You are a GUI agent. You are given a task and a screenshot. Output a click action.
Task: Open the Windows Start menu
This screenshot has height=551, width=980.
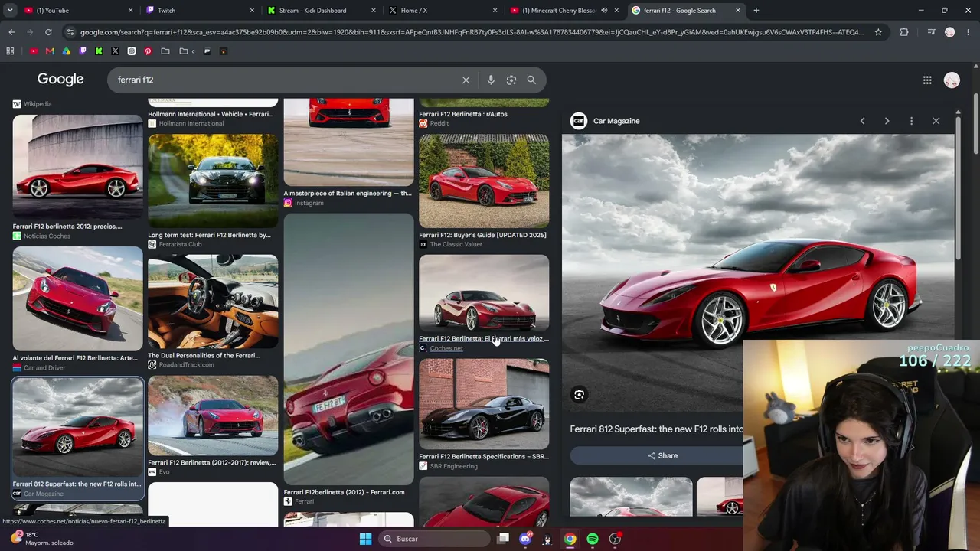click(x=365, y=539)
